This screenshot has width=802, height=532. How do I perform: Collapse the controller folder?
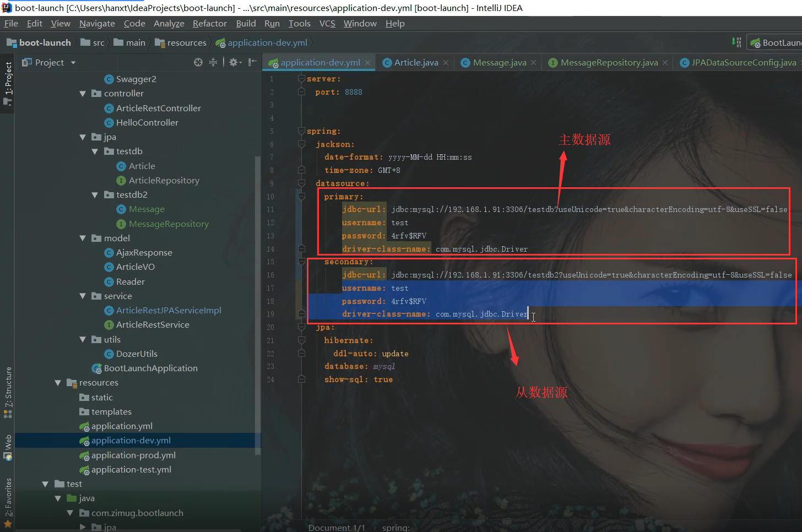pos(83,94)
